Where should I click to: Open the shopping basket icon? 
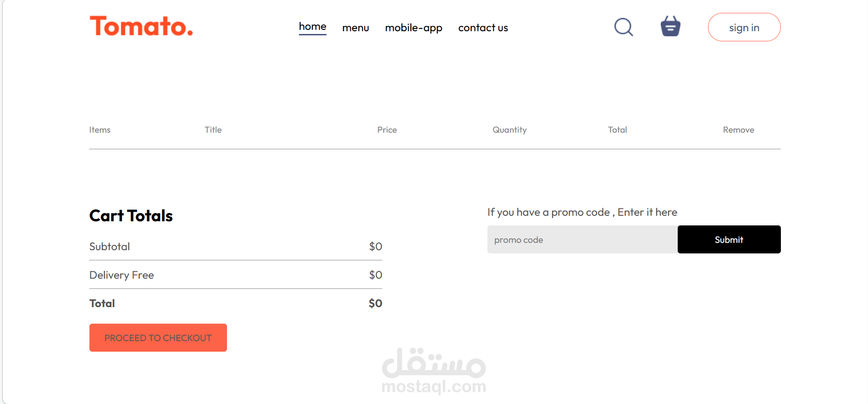pyautogui.click(x=670, y=26)
